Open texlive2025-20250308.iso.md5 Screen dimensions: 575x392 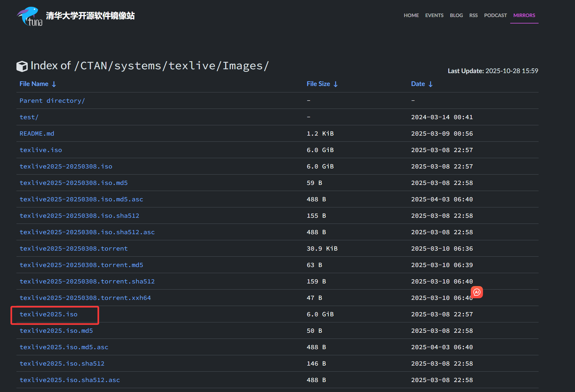click(73, 183)
